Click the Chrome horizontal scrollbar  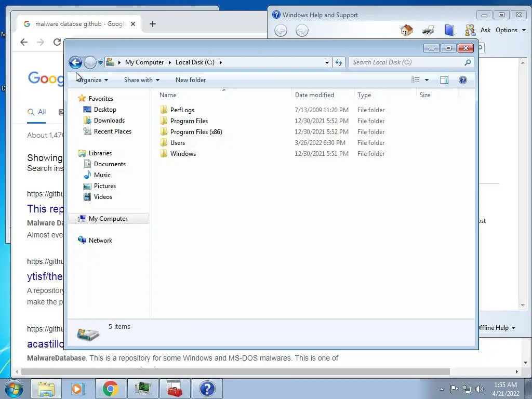pyautogui.click(x=235, y=372)
